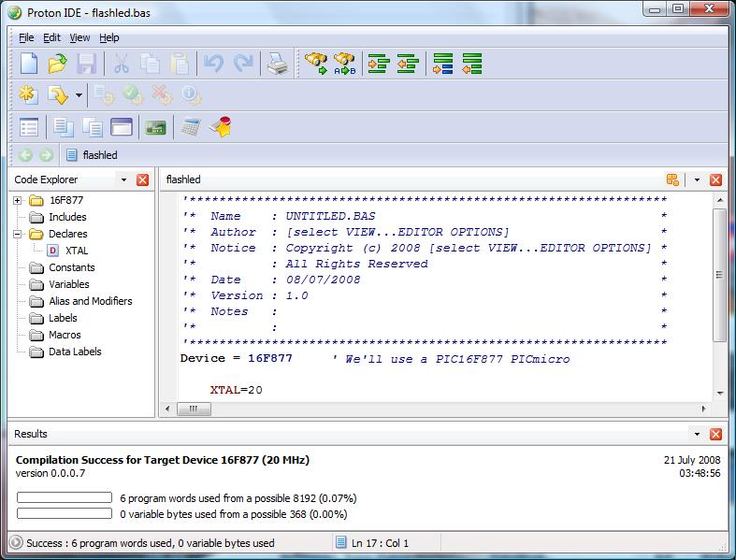Open the View menu
The image size is (736, 560).
pos(79,37)
